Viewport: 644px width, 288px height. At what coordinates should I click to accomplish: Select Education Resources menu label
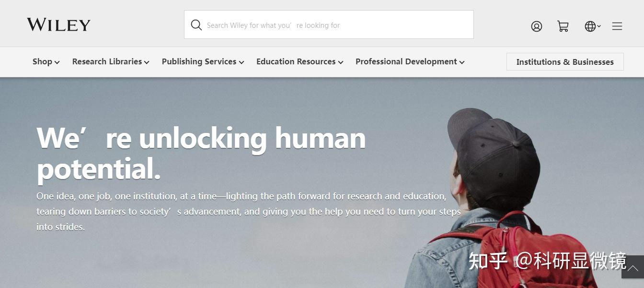[x=296, y=61]
